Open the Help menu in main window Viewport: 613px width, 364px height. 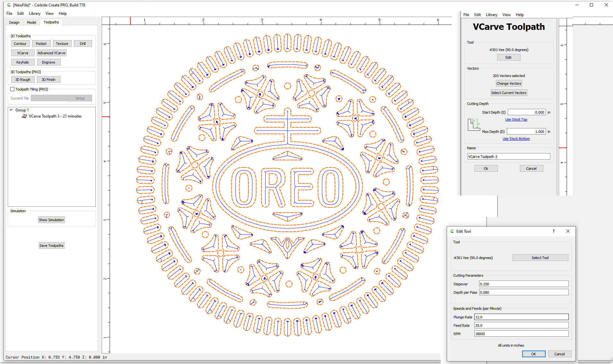pyautogui.click(x=63, y=13)
